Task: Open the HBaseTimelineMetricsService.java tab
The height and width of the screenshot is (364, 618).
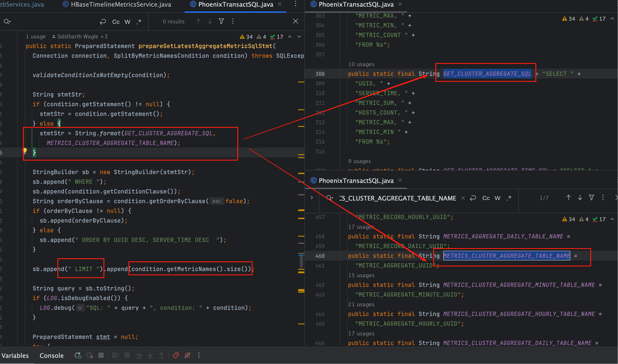Action: 117,4
